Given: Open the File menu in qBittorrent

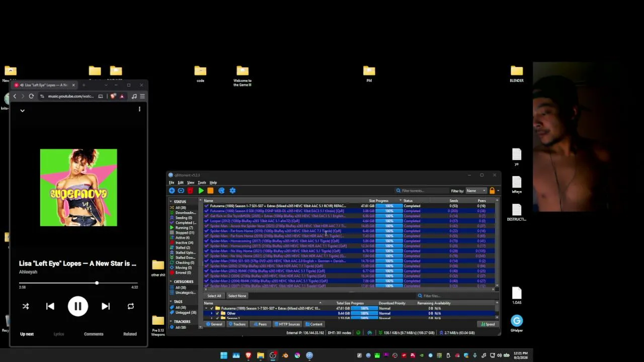Looking at the screenshot, I should [x=172, y=183].
